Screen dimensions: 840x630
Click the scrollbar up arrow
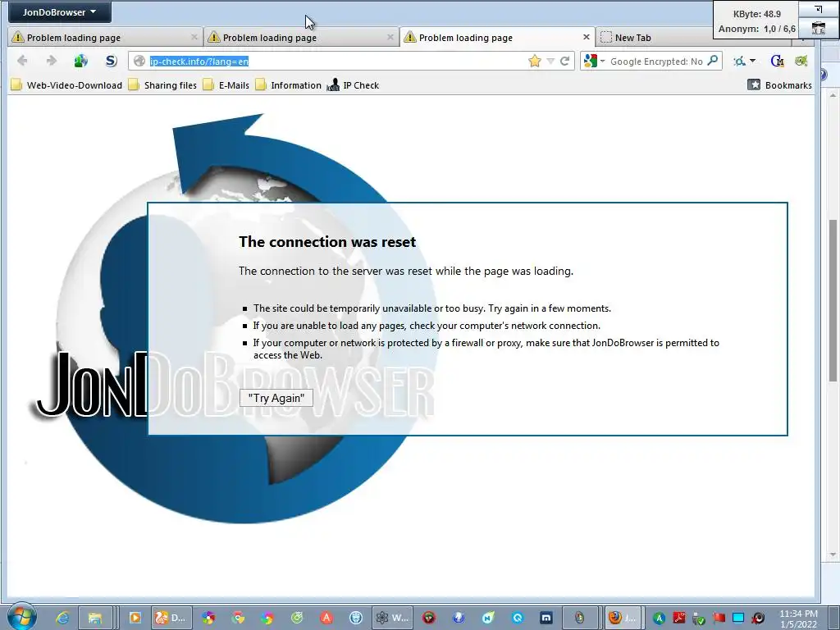(833, 95)
